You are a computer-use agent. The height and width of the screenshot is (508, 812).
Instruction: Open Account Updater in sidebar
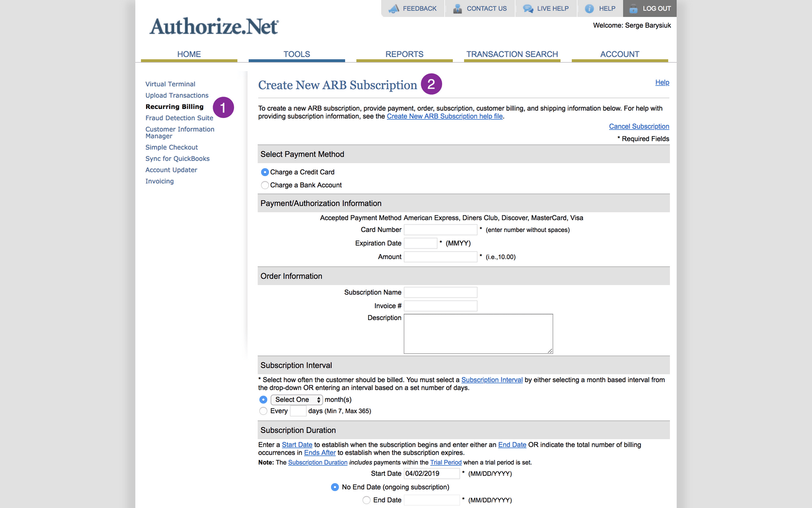pos(171,170)
